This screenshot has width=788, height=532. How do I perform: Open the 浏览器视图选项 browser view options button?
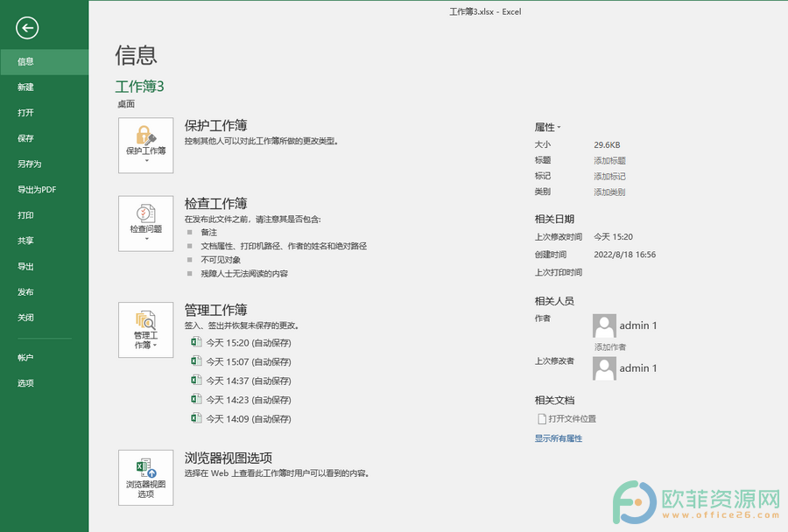tap(145, 477)
